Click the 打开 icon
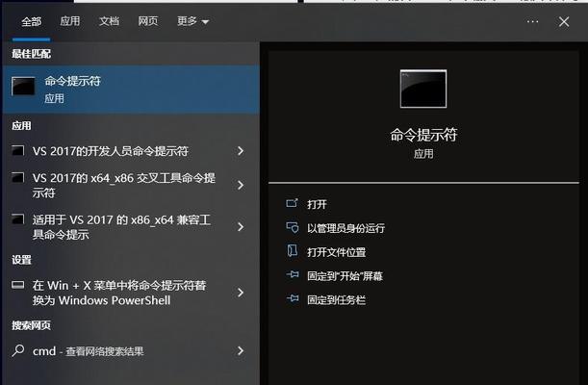 pyautogui.click(x=292, y=203)
